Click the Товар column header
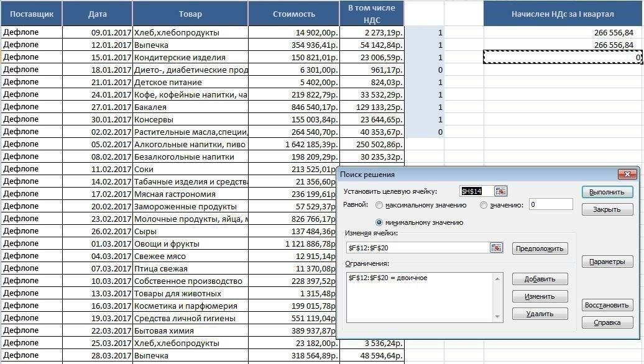 pos(191,14)
